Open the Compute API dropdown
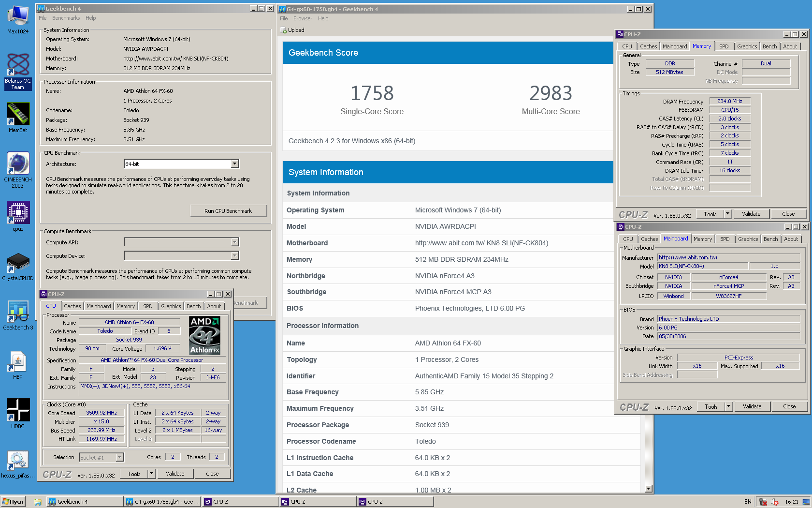 click(234, 242)
